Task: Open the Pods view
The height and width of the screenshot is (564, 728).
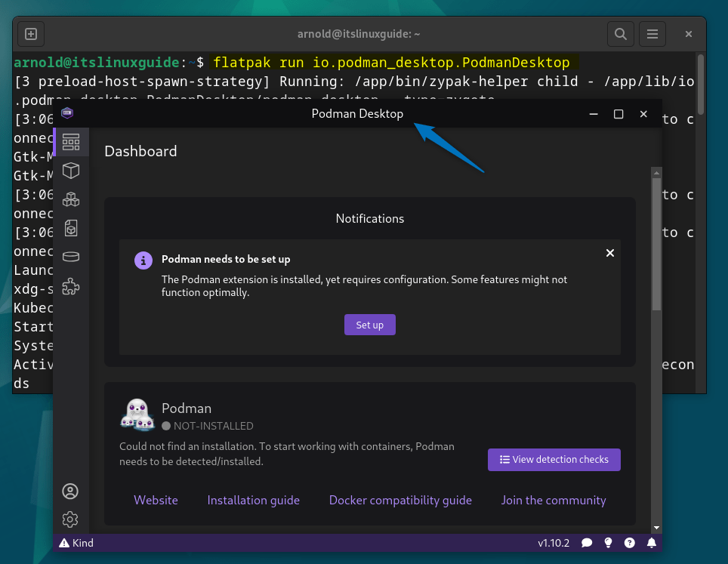Action: point(70,199)
